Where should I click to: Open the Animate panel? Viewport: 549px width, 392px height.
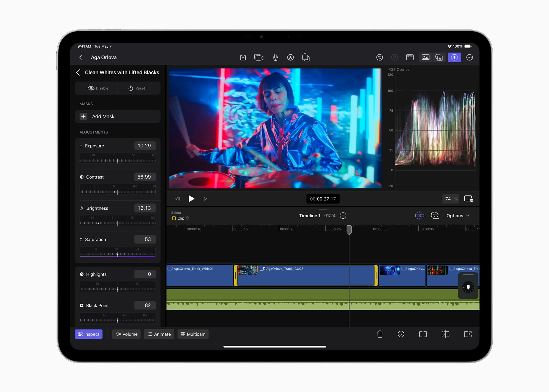159,334
